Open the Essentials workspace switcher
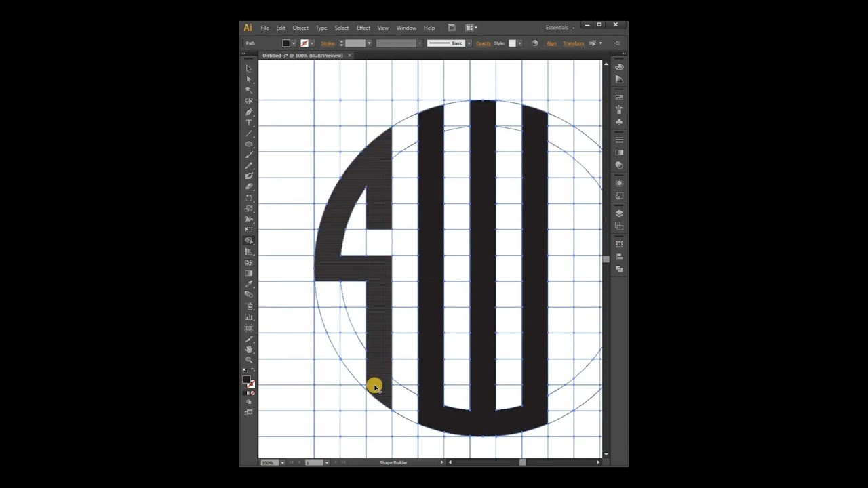Viewport: 868px width, 488px height. (561, 28)
